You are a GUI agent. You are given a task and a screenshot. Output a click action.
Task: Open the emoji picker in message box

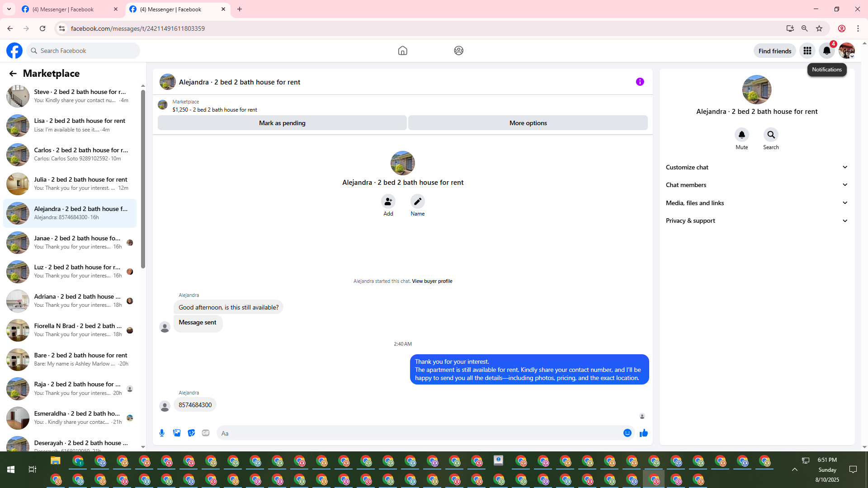click(627, 433)
